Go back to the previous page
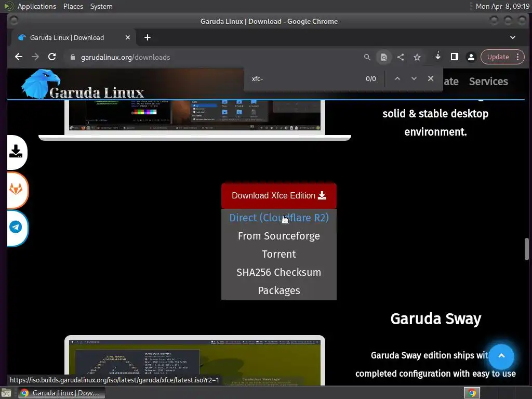 click(19, 57)
